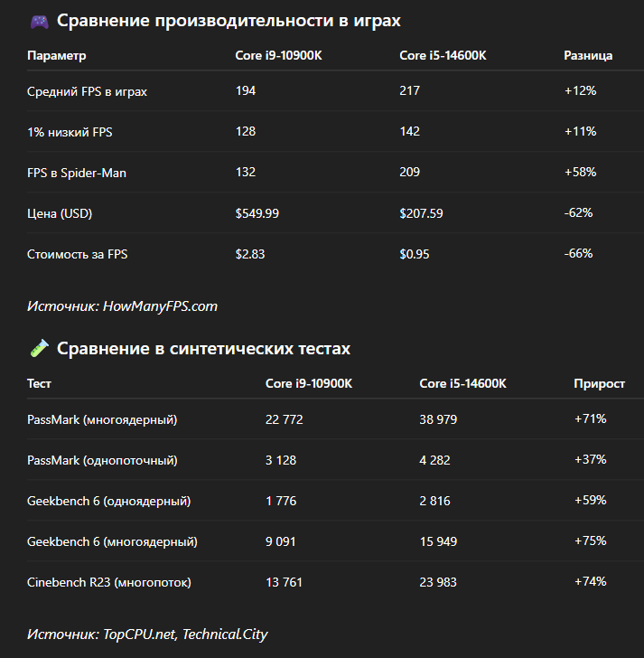The image size is (644, 658).
Task: Click the «Прирост» column header
Action: (599, 384)
